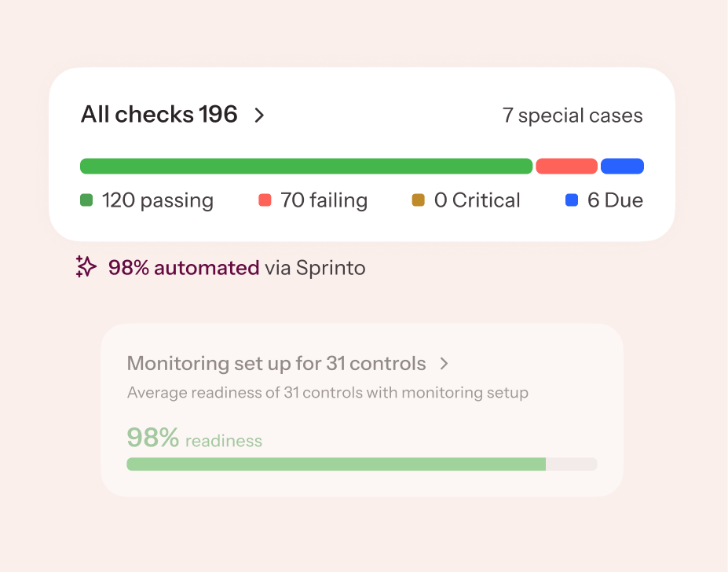Click the red segment of the checks bar
728x572 pixels.
(567, 166)
